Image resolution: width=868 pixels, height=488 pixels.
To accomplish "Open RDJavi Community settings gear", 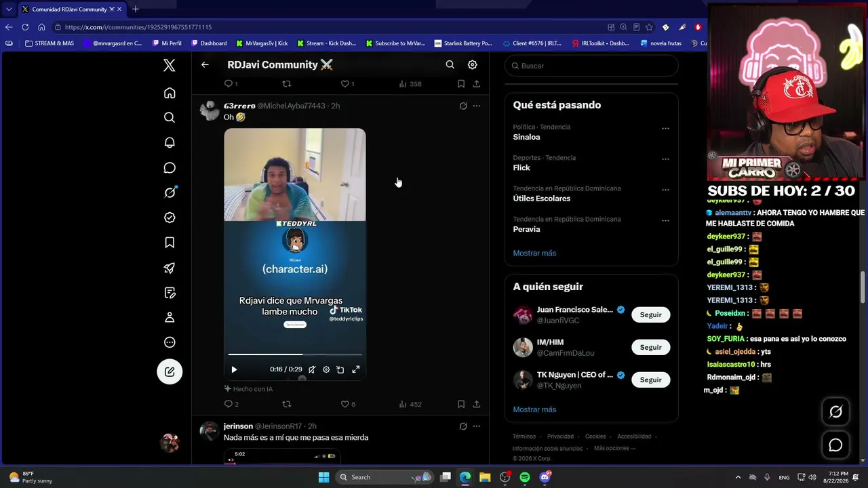I will coord(472,65).
